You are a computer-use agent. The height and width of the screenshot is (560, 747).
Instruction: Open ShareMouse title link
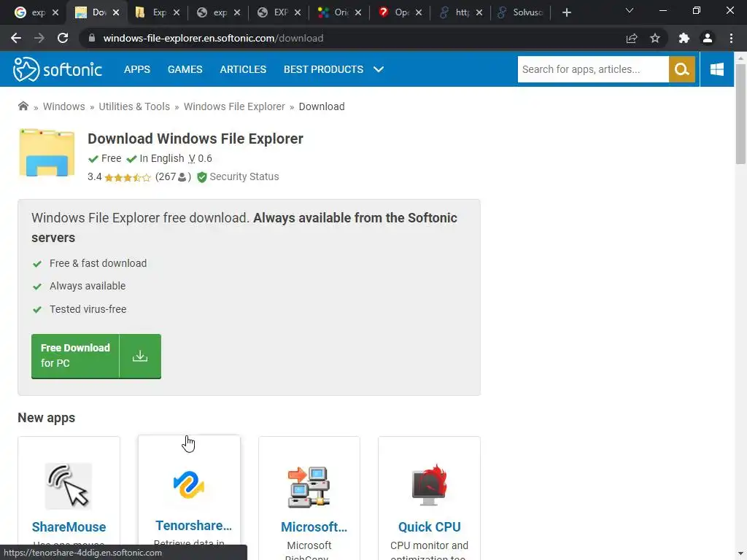[x=69, y=526]
